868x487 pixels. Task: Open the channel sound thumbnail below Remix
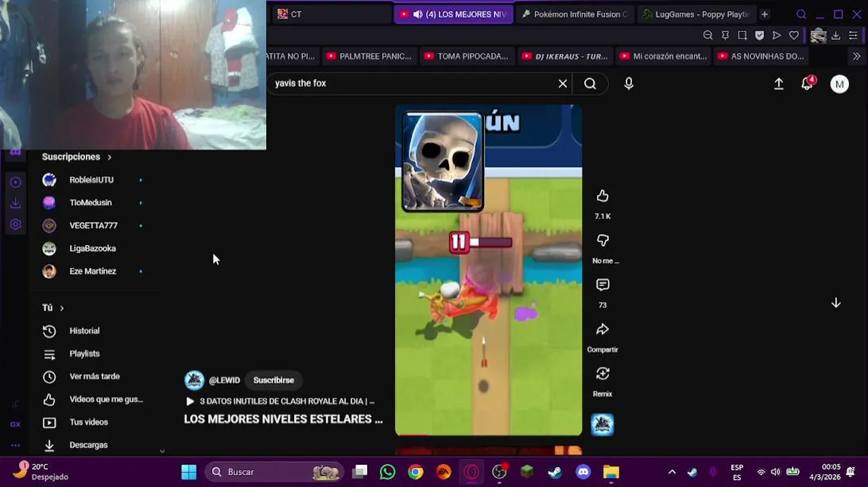(x=602, y=425)
